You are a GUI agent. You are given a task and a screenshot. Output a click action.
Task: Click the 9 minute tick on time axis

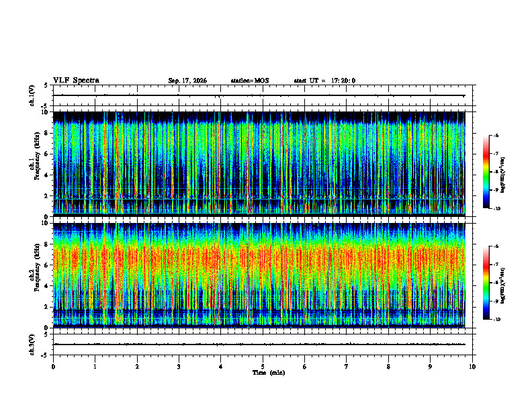pyautogui.click(x=430, y=367)
